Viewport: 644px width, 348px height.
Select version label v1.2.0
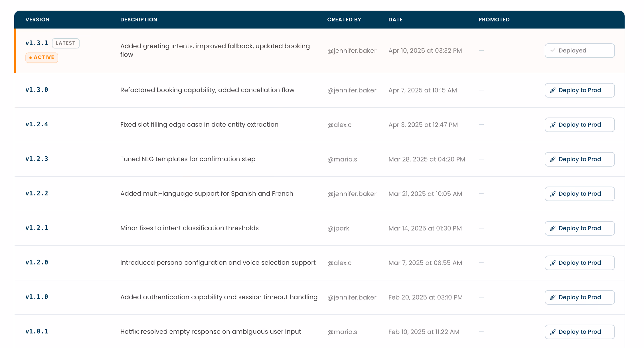(x=37, y=262)
